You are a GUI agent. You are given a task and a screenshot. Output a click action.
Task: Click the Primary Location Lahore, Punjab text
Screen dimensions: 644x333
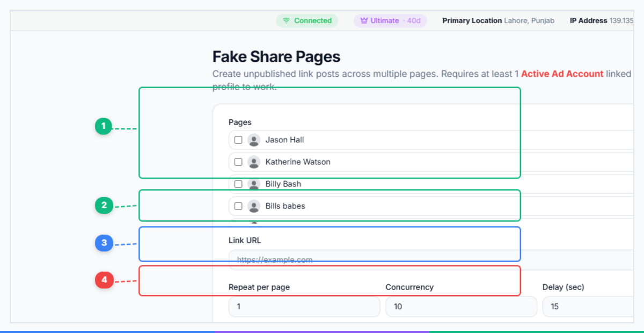499,21
